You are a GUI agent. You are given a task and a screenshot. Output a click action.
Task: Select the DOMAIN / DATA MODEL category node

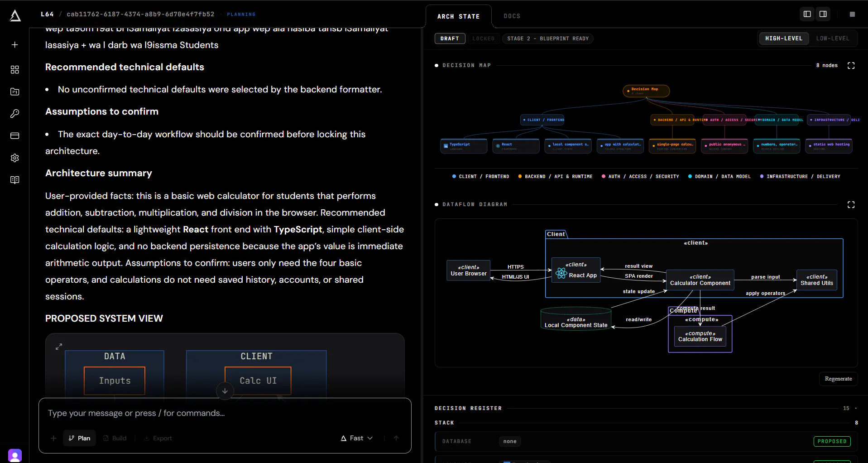pos(778,120)
